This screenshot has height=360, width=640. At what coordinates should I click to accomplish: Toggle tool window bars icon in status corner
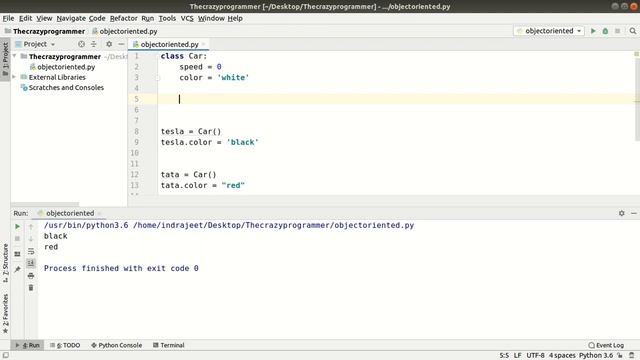(x=5, y=356)
